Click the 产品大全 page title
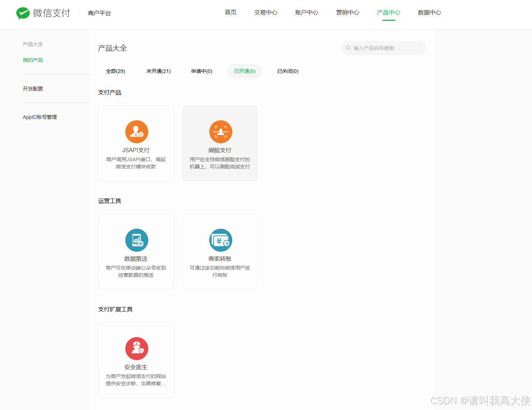The width and height of the screenshot is (532, 410). [x=112, y=48]
